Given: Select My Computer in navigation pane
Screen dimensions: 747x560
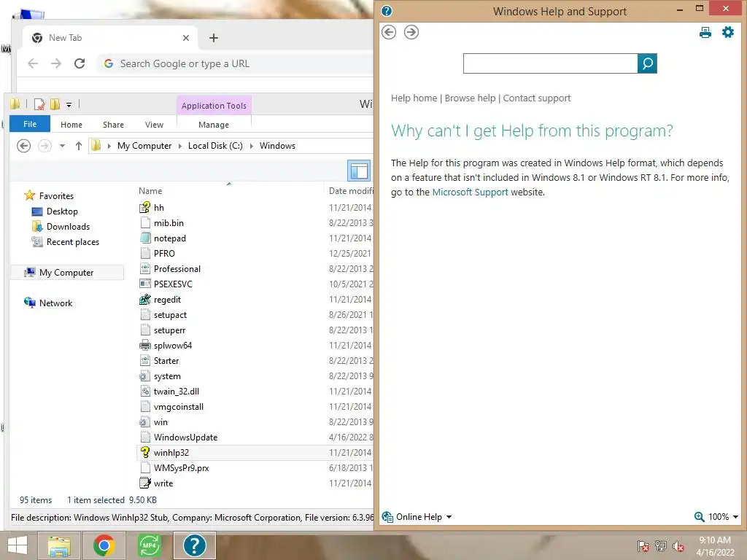Looking at the screenshot, I should pos(66,273).
